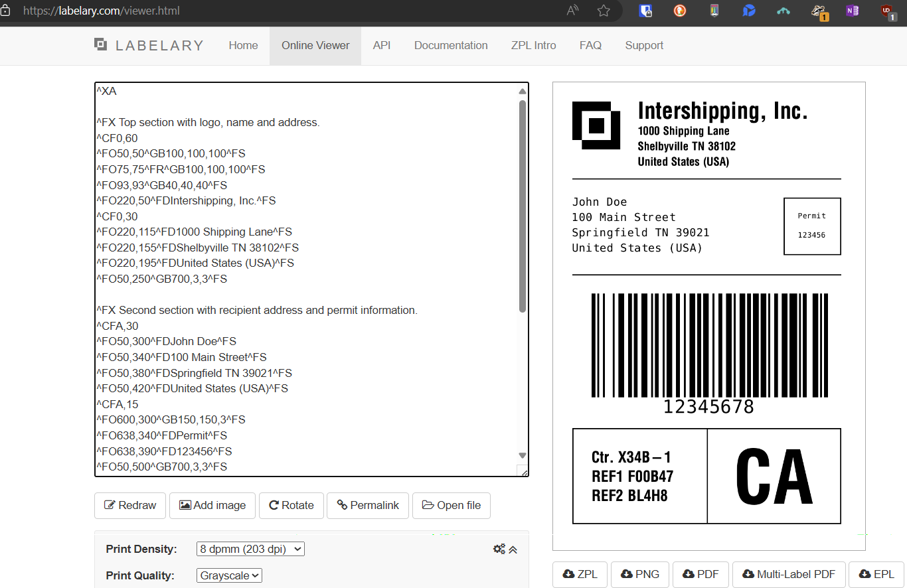Generate a Permalink for this label

[368, 505]
